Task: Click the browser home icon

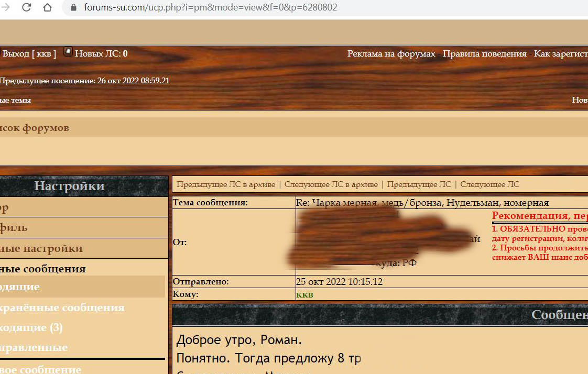Action: tap(47, 7)
